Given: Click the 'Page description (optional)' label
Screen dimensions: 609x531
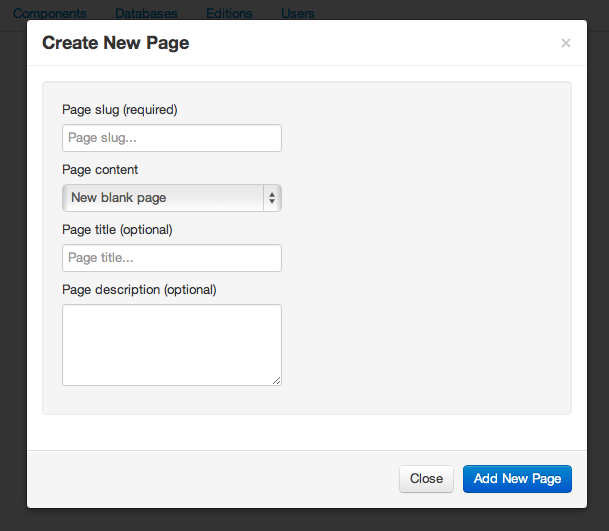Looking at the screenshot, I should [139, 290].
